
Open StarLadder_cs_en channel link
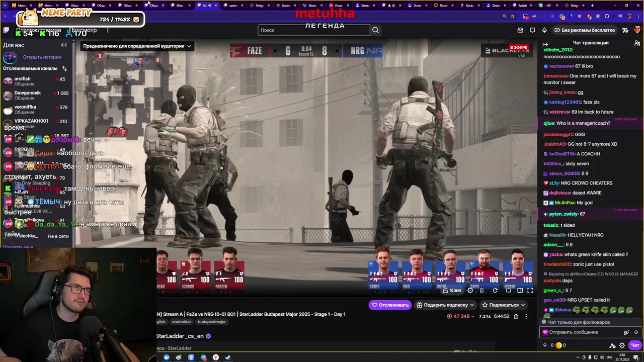[180, 336]
